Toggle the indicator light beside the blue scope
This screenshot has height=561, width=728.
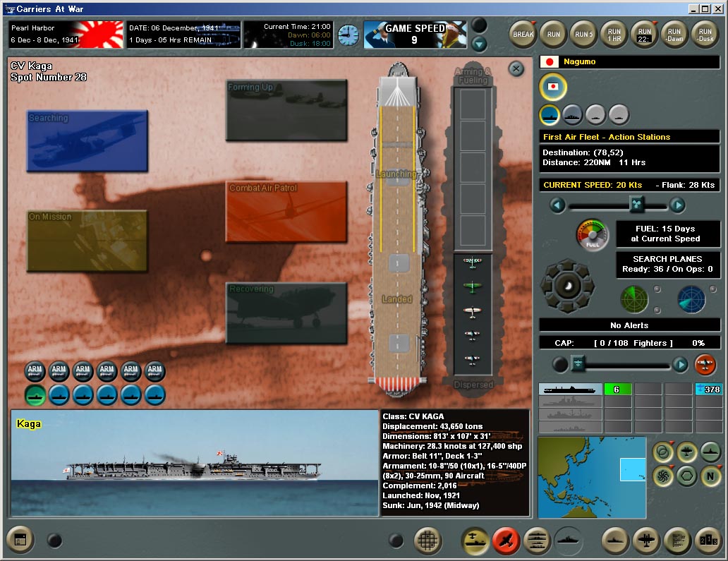[713, 289]
